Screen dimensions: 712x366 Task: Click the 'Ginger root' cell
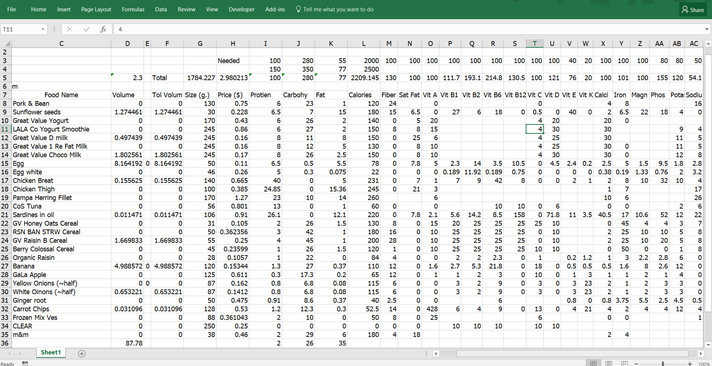[x=61, y=300]
